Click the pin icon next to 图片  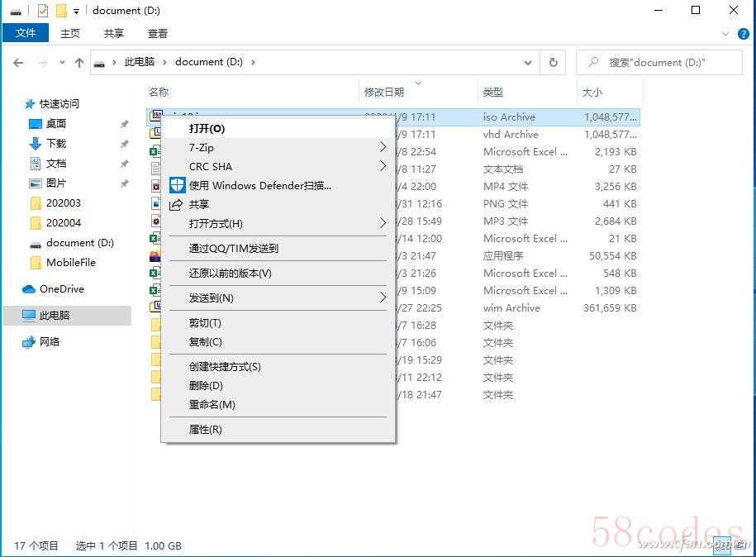(125, 183)
